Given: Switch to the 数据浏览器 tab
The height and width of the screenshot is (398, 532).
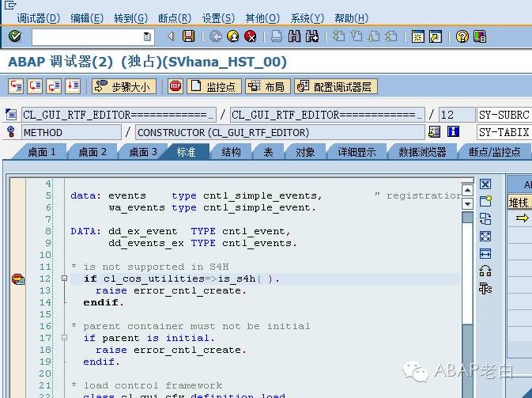Looking at the screenshot, I should point(422,152).
